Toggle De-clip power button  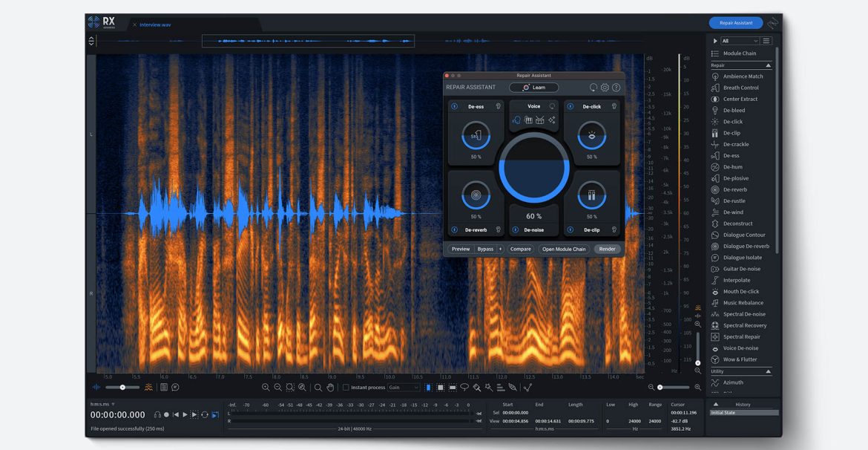(571, 229)
